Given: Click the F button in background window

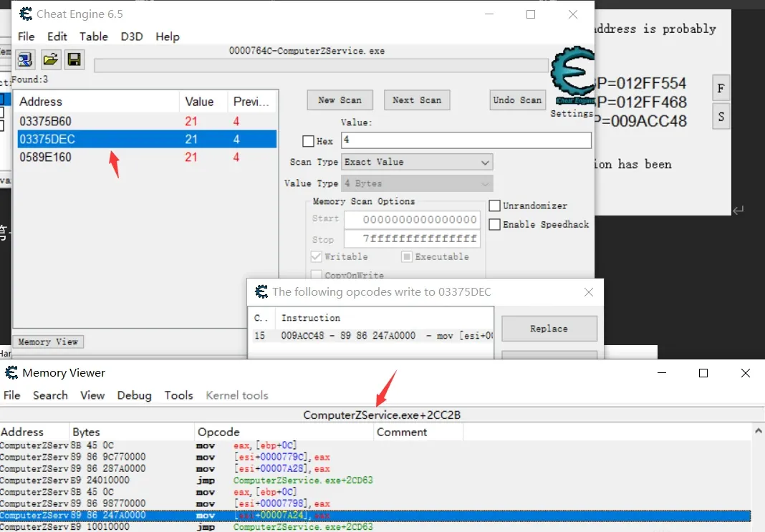Looking at the screenshot, I should point(721,88).
